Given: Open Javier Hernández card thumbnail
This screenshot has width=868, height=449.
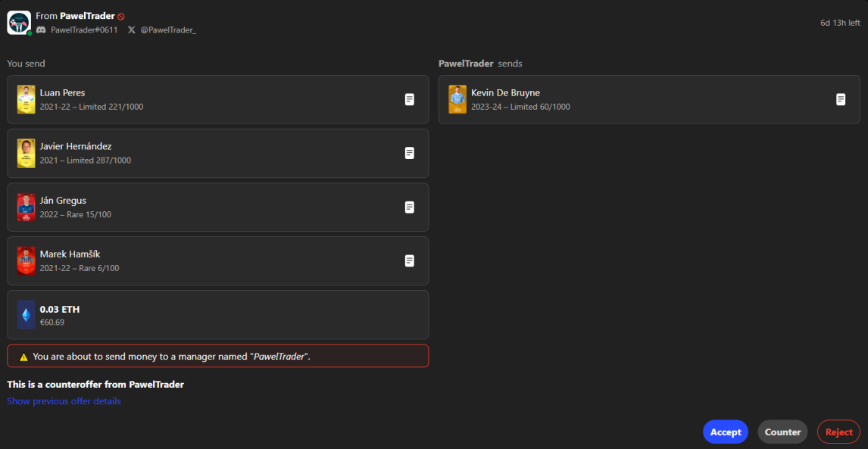Looking at the screenshot, I should [26, 154].
